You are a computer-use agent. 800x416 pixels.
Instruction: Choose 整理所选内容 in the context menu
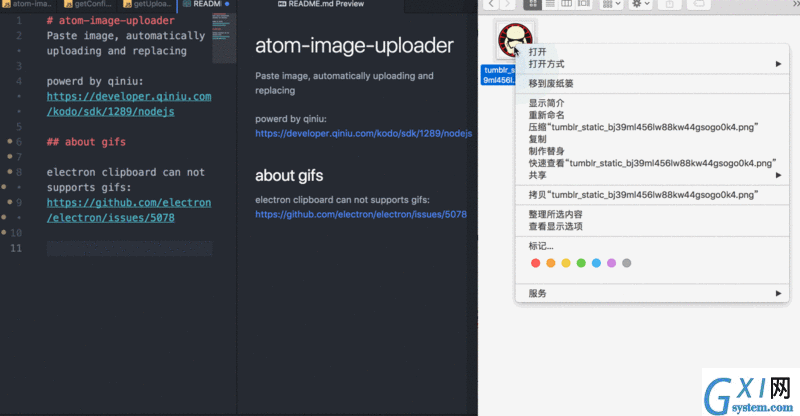click(x=653, y=214)
